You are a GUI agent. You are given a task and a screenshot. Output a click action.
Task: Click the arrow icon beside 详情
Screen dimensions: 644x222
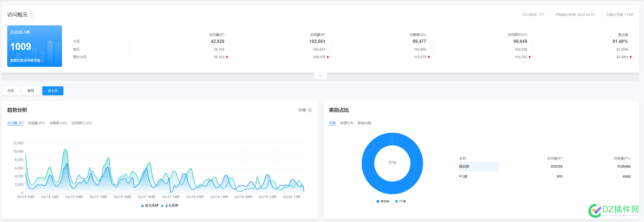[x=310, y=110]
